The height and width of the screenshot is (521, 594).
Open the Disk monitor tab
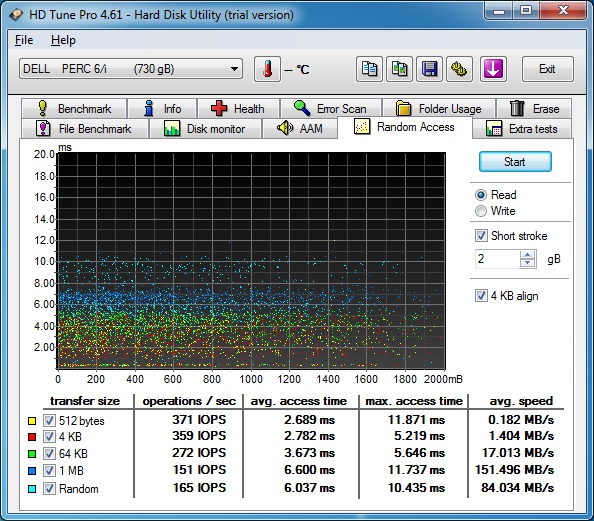(205, 129)
